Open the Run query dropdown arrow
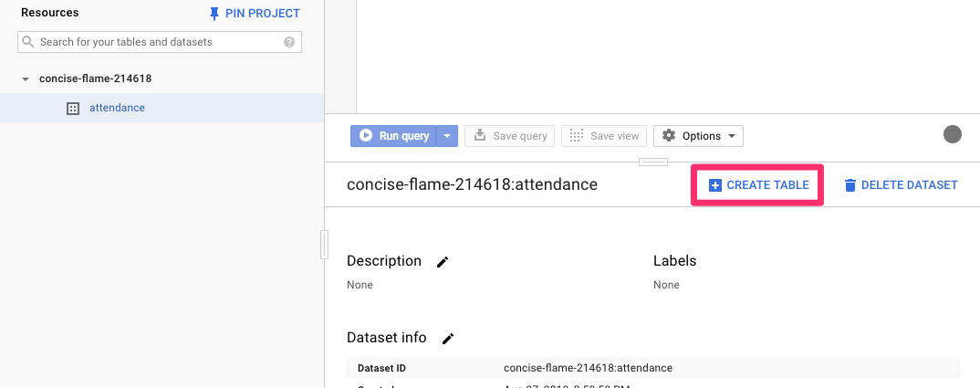 click(x=447, y=136)
